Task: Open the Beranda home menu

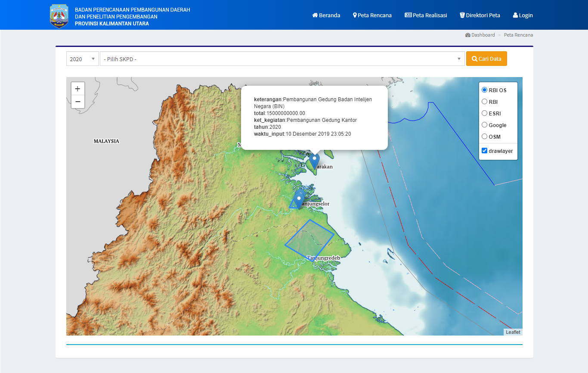Action: click(326, 15)
